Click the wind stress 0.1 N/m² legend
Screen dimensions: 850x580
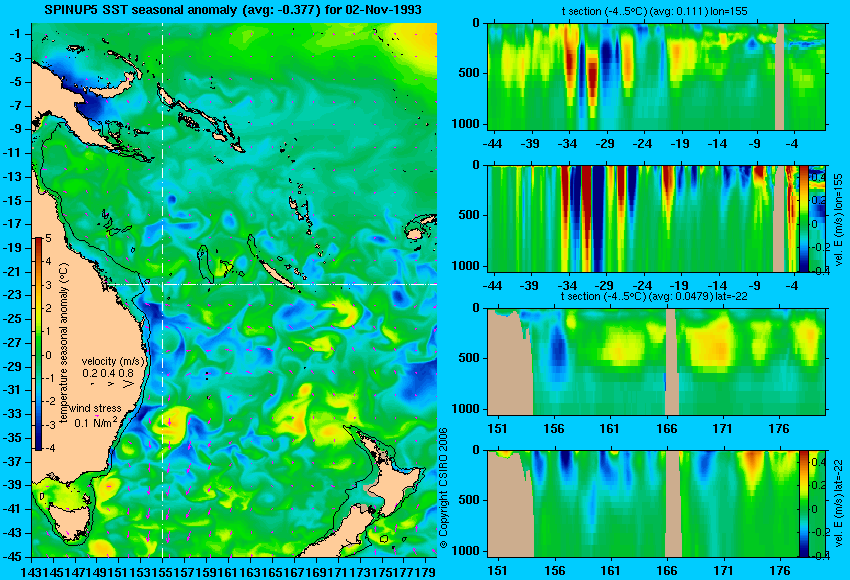click(x=95, y=416)
